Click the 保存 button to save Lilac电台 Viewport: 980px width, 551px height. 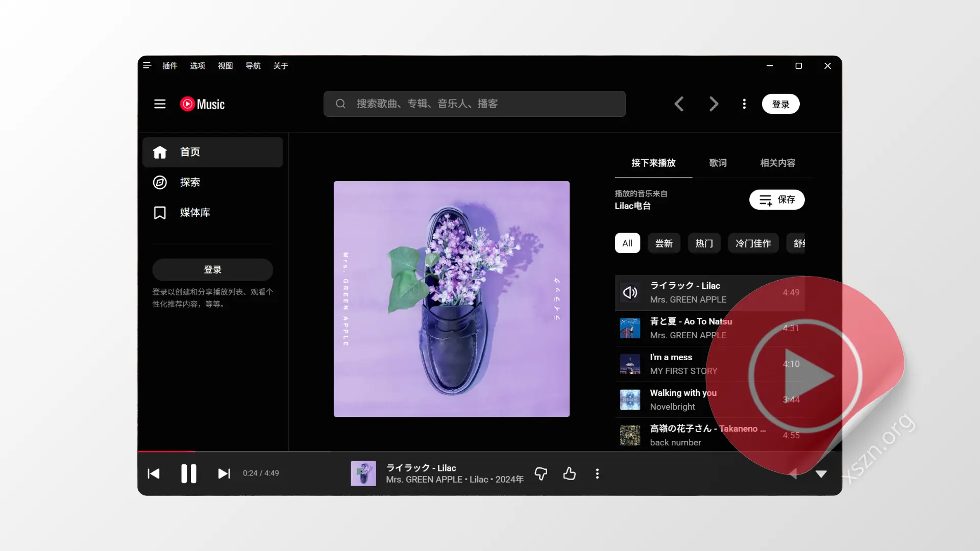[x=776, y=199]
